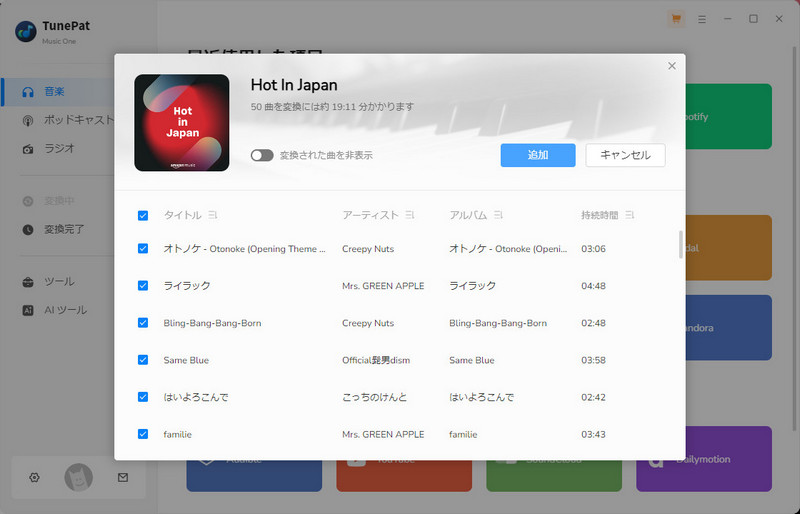The height and width of the screenshot is (514, 800).
Task: Click the 持続時間 column header
Action: [x=599, y=215]
